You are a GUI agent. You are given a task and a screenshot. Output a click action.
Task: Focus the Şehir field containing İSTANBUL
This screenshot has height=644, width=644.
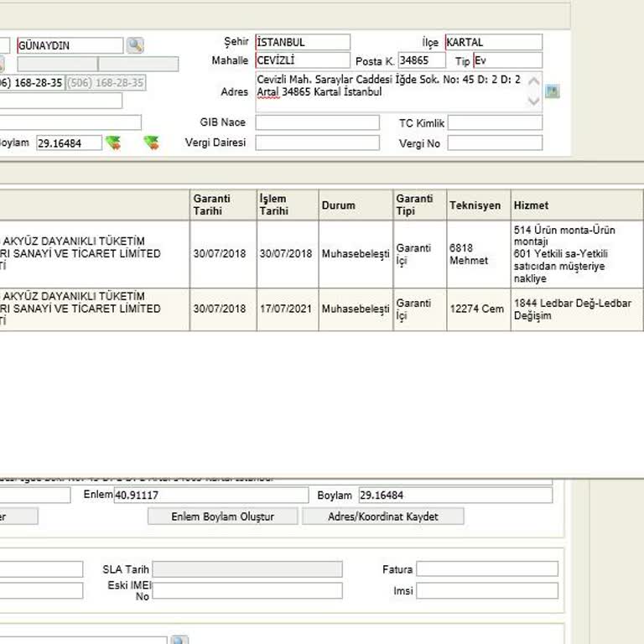tap(303, 42)
